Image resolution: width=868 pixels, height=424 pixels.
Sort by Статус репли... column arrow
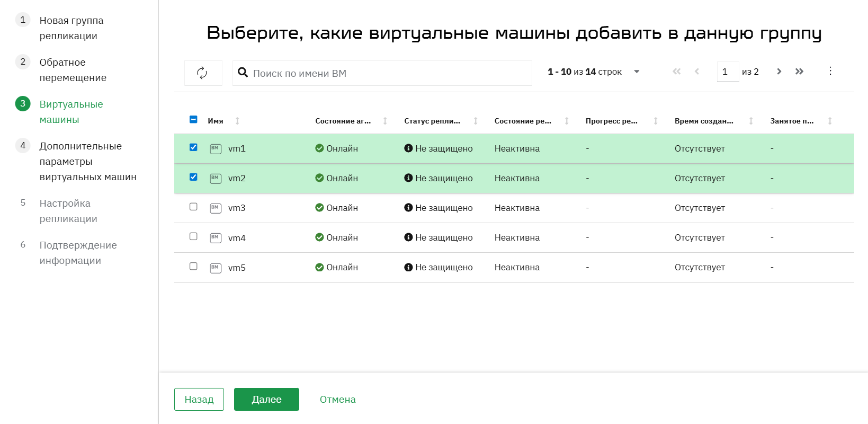point(476,121)
